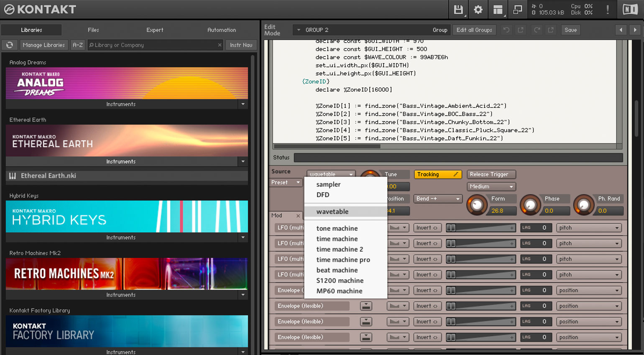Click the refresh libraries icon

pyautogui.click(x=10, y=45)
